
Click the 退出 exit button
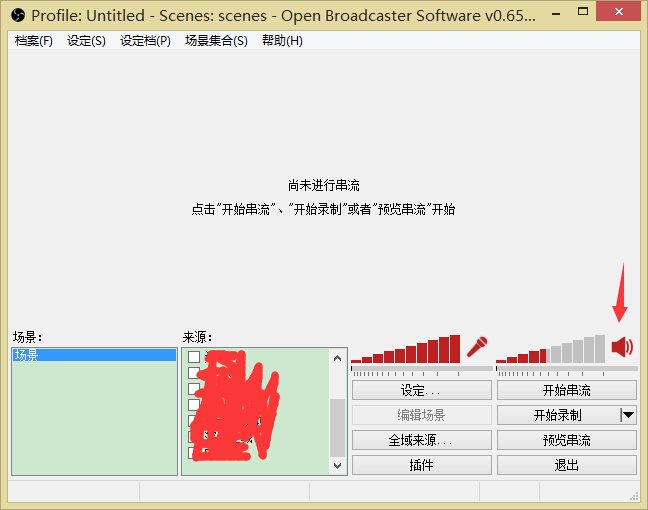point(567,465)
